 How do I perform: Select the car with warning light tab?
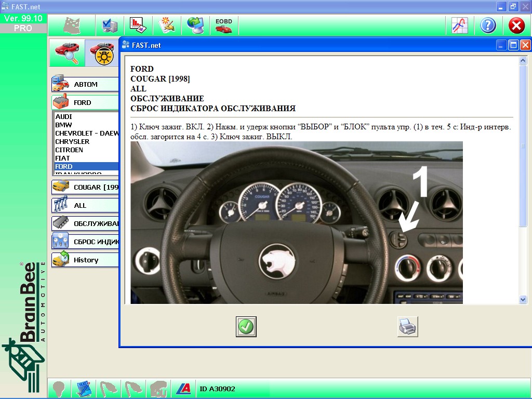pos(101,52)
